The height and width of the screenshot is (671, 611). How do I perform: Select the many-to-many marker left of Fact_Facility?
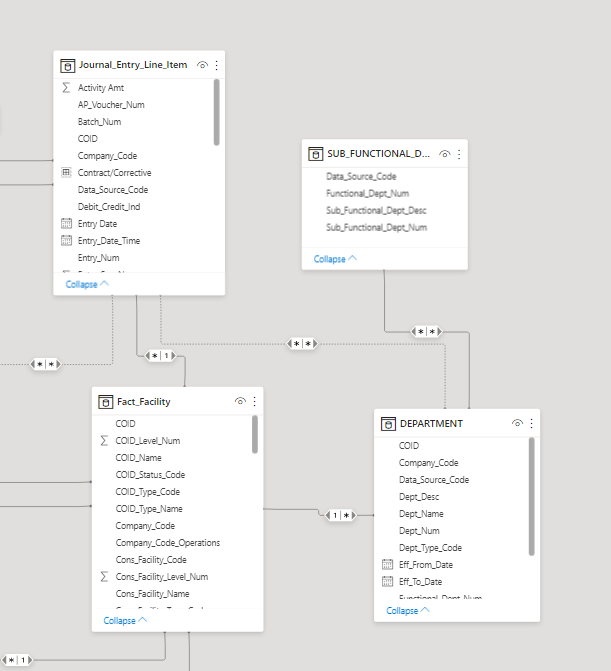(x=45, y=364)
